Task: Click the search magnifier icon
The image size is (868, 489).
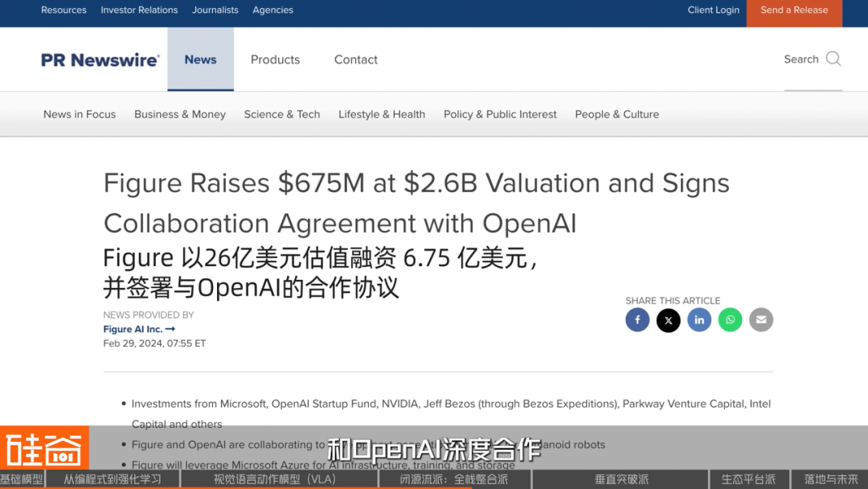Action: point(833,59)
